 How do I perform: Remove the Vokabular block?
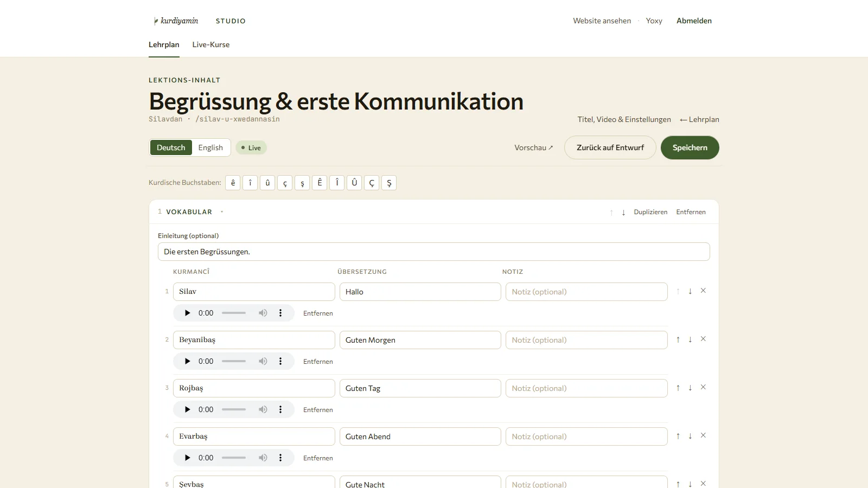[691, 212]
